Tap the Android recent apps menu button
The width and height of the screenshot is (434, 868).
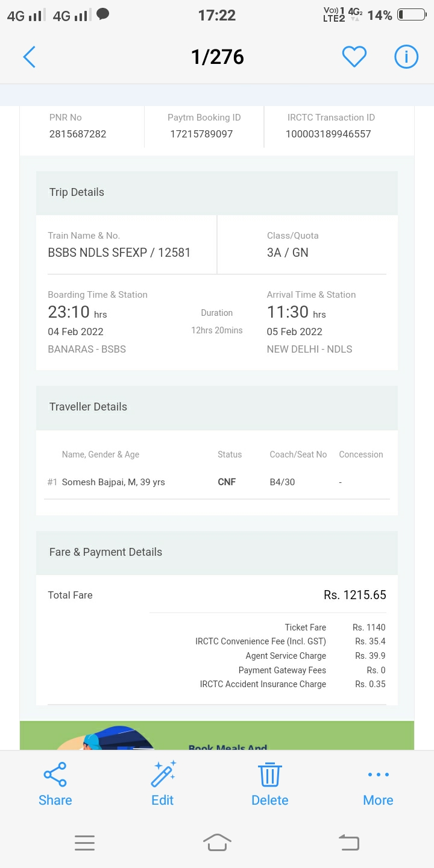[x=84, y=843]
